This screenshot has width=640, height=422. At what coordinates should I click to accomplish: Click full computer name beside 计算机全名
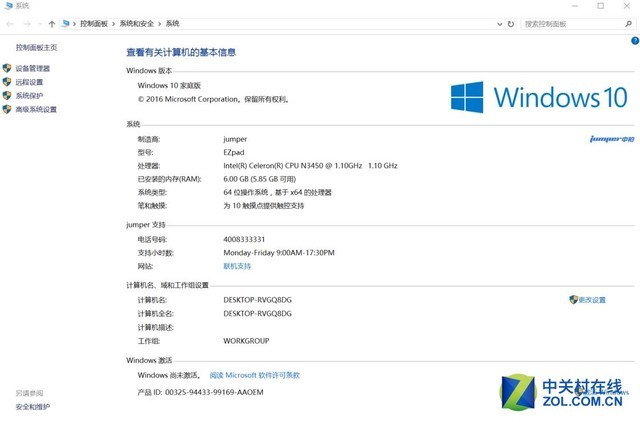pos(258,313)
